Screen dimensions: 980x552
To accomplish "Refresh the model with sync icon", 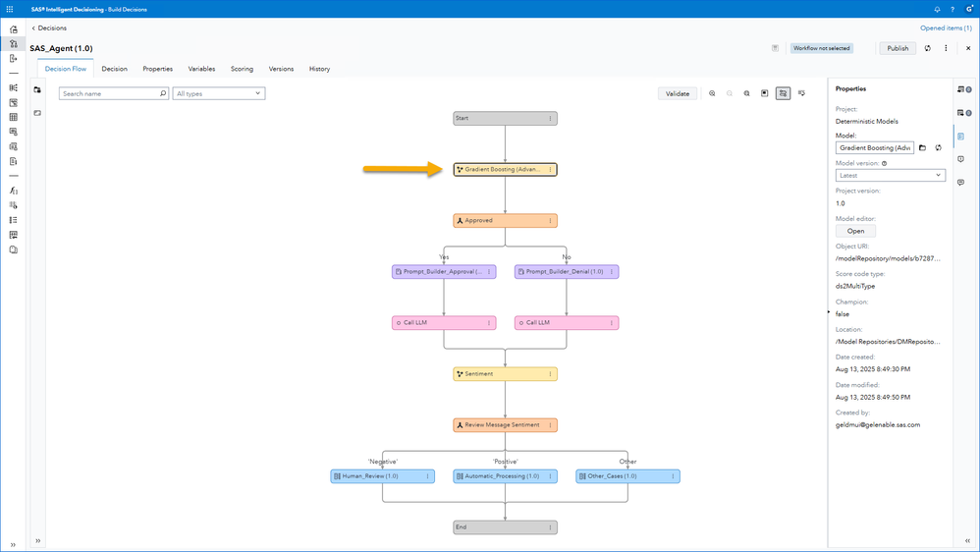I will (938, 147).
